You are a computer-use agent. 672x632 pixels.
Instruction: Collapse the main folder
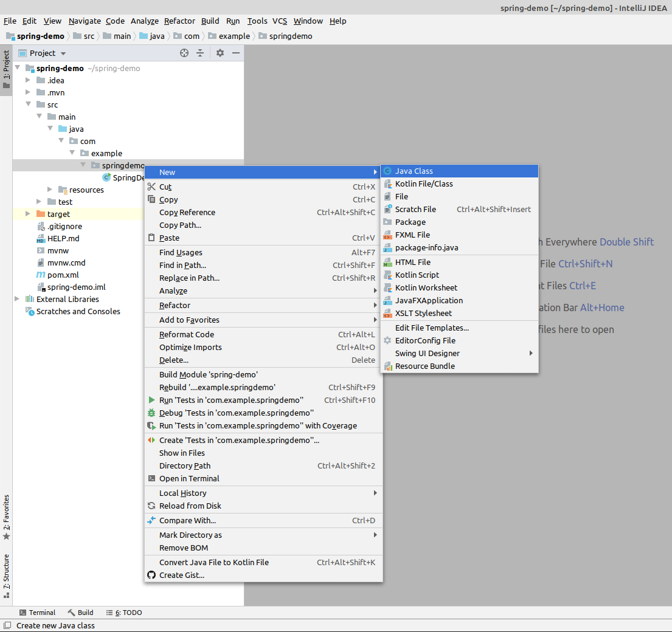[x=40, y=117]
